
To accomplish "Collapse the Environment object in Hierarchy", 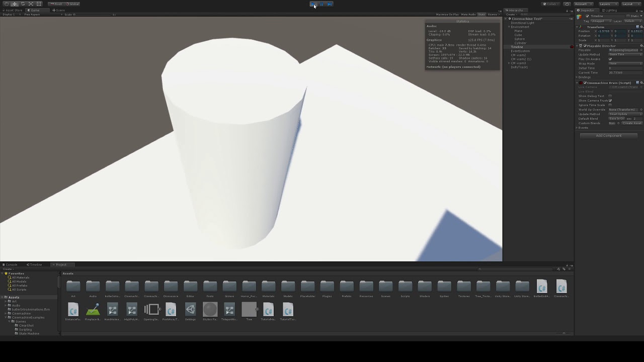I will click(x=509, y=27).
